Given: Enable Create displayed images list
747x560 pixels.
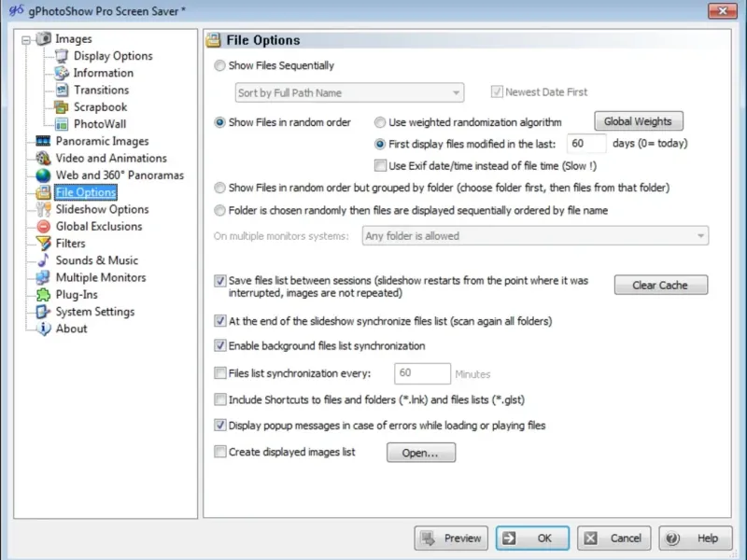Looking at the screenshot, I should pyautogui.click(x=220, y=452).
